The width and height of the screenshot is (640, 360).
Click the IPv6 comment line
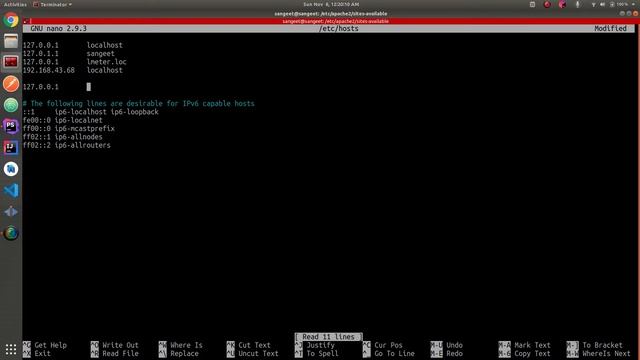click(x=138, y=103)
